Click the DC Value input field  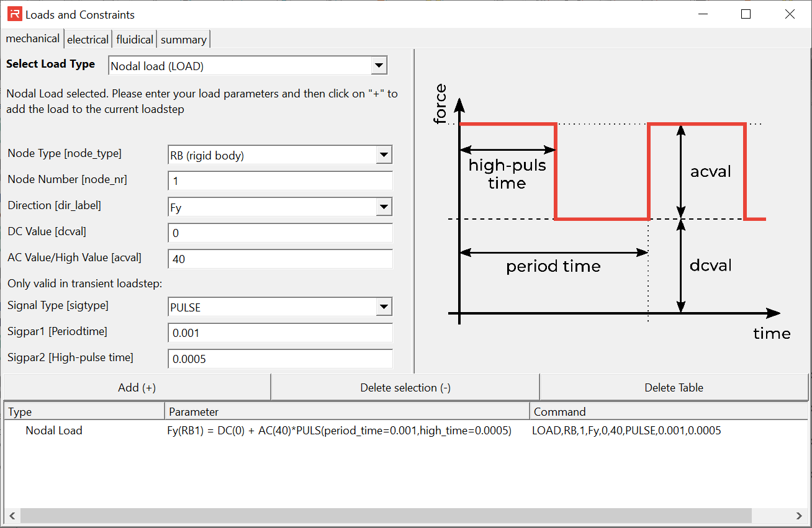pyautogui.click(x=280, y=233)
